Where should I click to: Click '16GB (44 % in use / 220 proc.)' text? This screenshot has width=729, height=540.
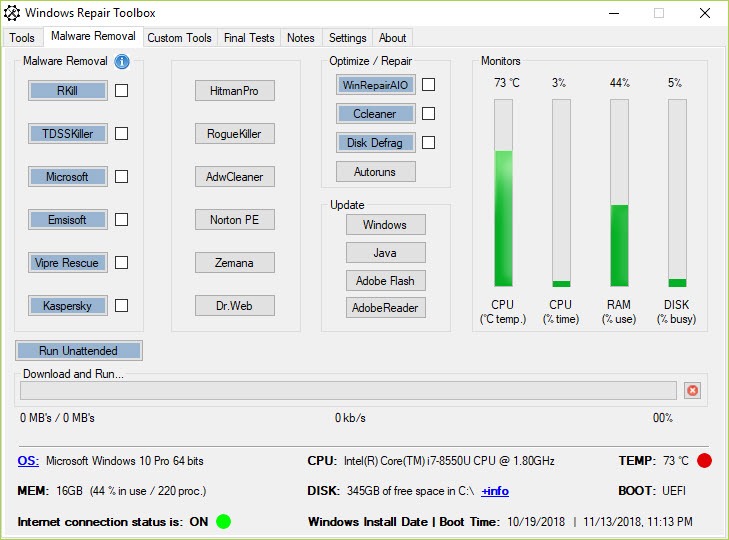[x=131, y=491]
